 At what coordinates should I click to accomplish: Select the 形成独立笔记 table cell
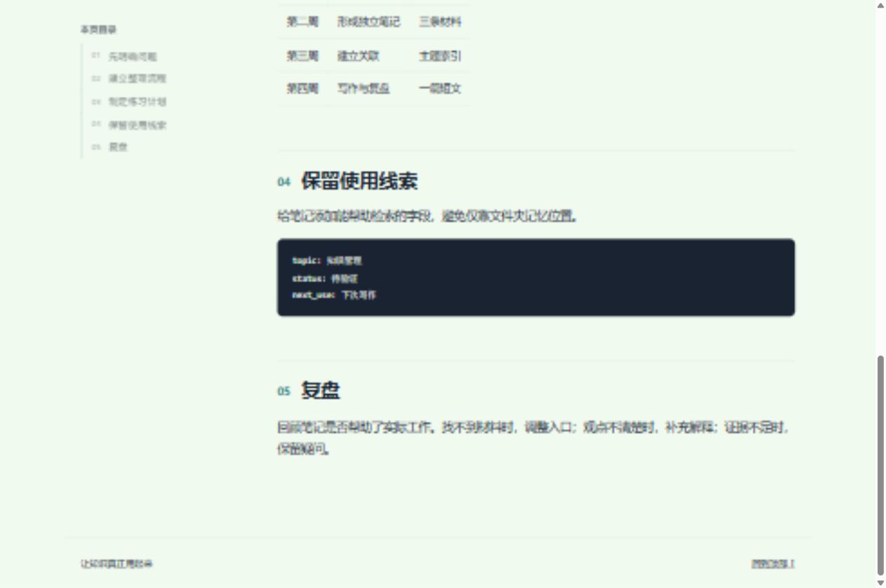point(368,22)
